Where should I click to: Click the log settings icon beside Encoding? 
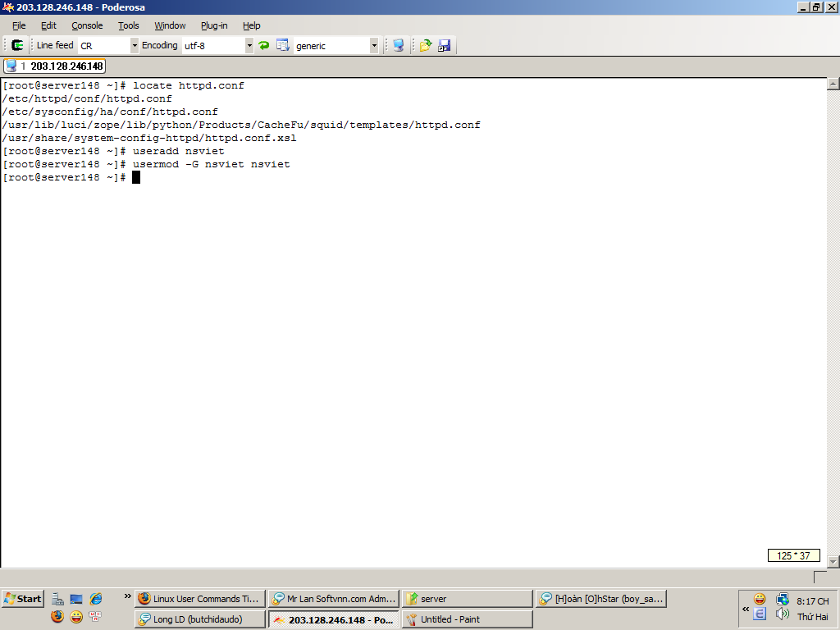coord(283,46)
